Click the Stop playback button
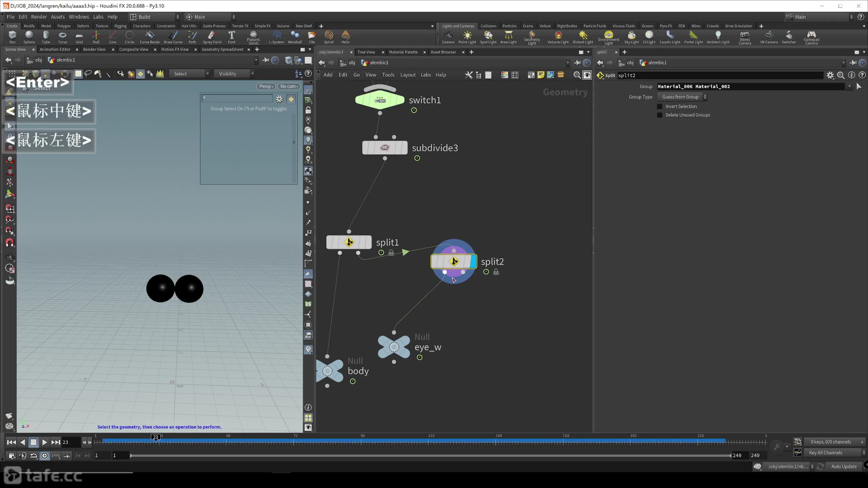This screenshot has width=868, height=488. (x=33, y=442)
